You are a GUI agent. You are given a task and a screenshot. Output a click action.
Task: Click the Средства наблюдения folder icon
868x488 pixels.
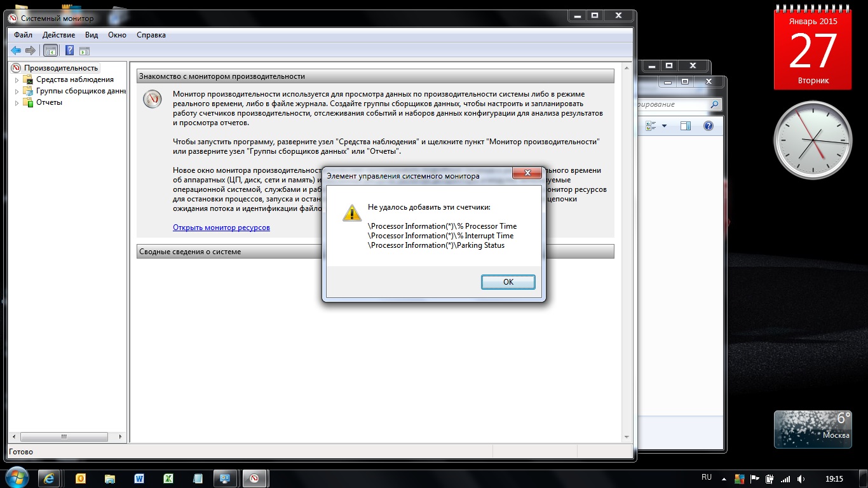click(x=27, y=79)
